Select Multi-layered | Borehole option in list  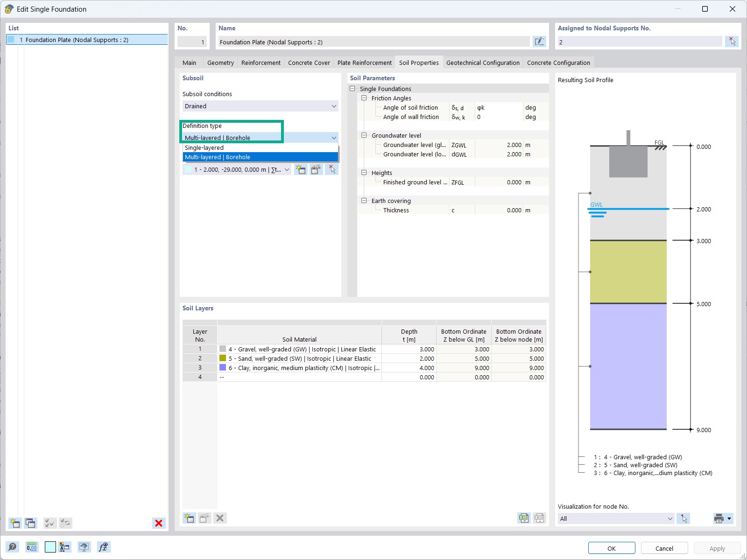coord(260,157)
